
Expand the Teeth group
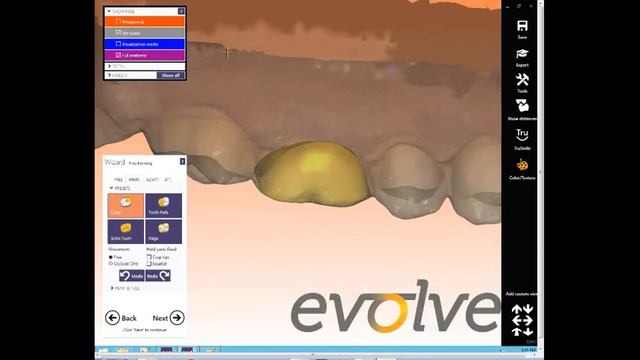[144, 66]
